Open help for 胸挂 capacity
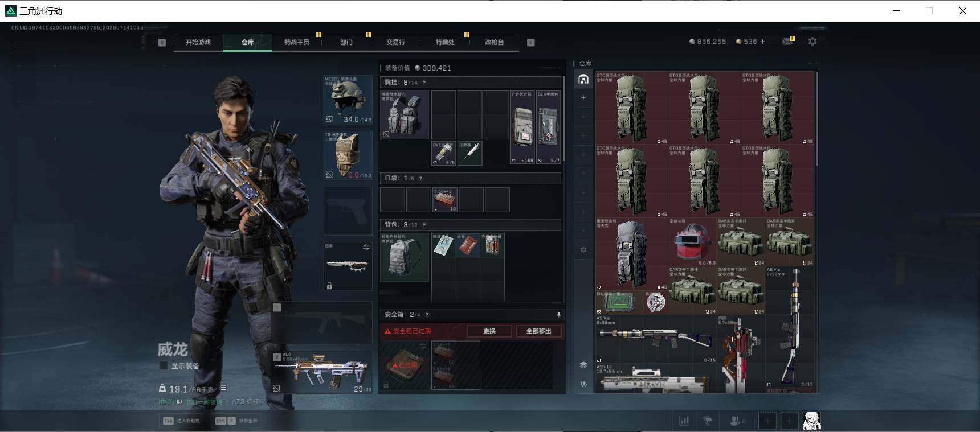980x432 pixels. (424, 83)
